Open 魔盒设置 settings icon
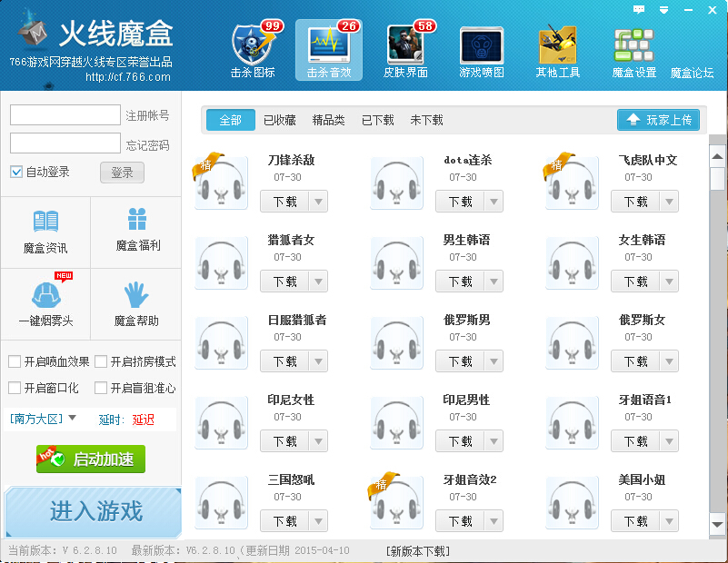The image size is (728, 563). click(633, 45)
